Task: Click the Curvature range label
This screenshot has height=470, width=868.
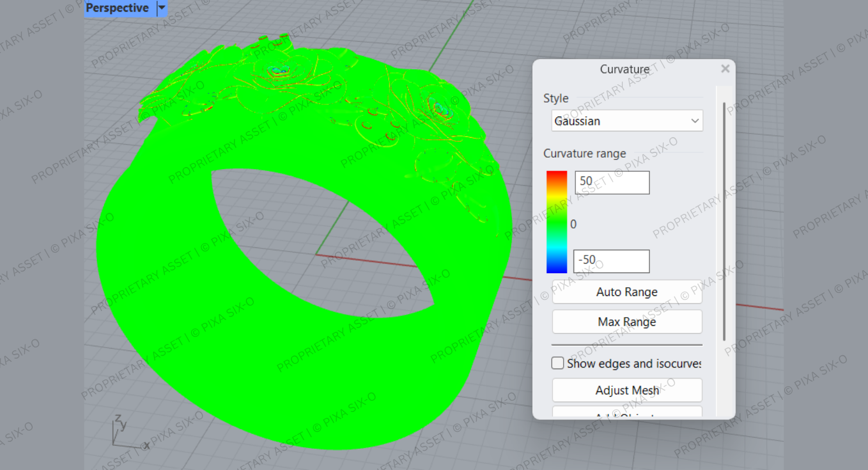Action: pos(585,154)
